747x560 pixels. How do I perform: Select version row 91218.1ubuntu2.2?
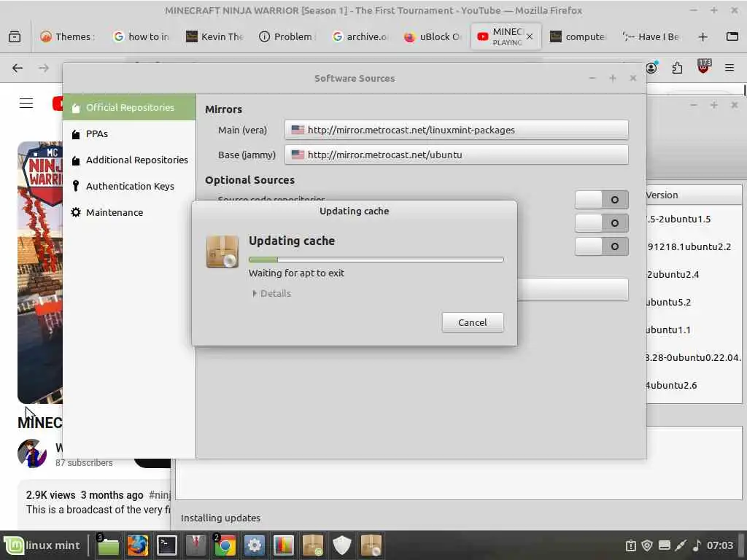click(x=689, y=246)
